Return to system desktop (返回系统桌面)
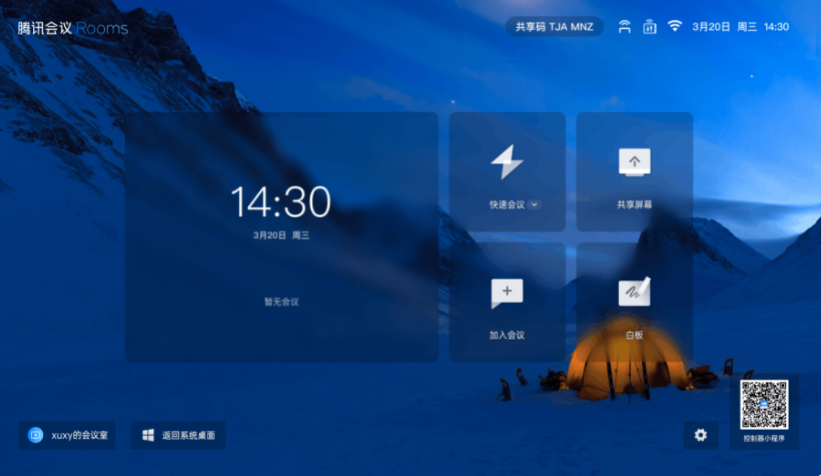The height and width of the screenshot is (476, 821). [178, 435]
